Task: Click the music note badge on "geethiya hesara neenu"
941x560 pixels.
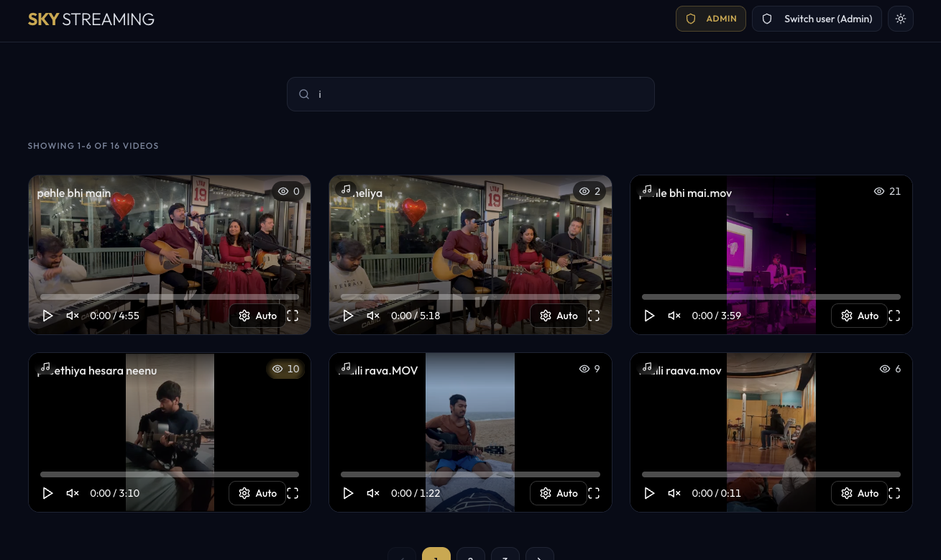Action: click(x=45, y=367)
